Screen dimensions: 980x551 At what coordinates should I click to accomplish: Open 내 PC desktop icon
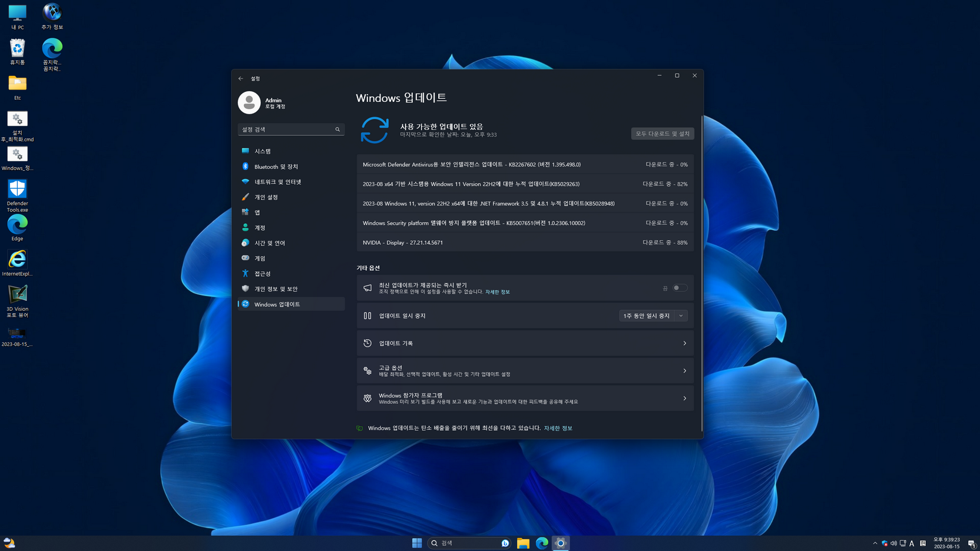coord(17,17)
